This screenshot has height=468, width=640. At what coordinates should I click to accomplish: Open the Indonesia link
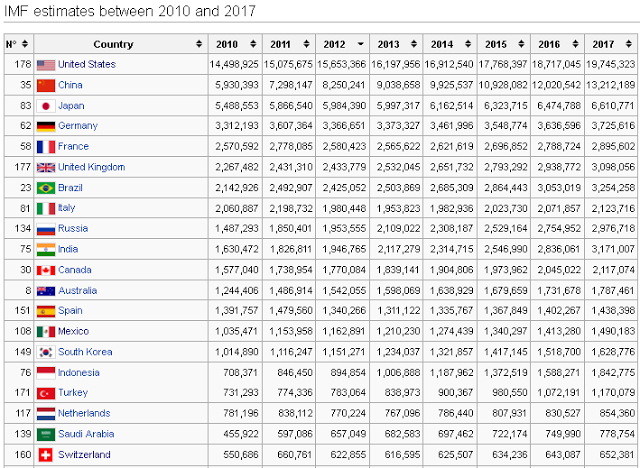(78, 373)
